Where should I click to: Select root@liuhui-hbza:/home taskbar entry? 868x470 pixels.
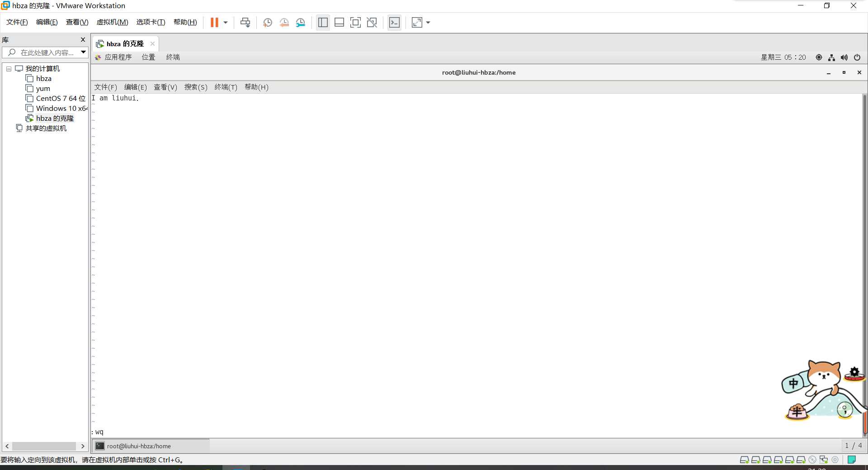pos(151,446)
